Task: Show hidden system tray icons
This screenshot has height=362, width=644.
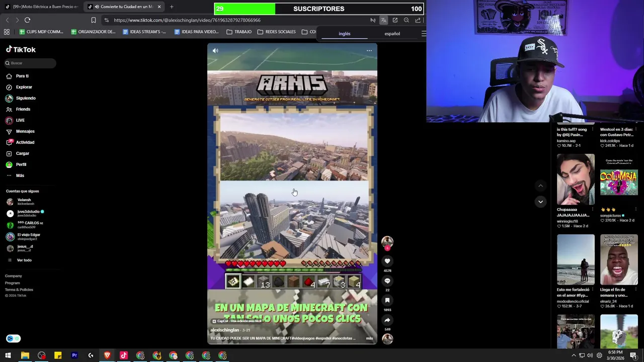Action: tap(574, 355)
